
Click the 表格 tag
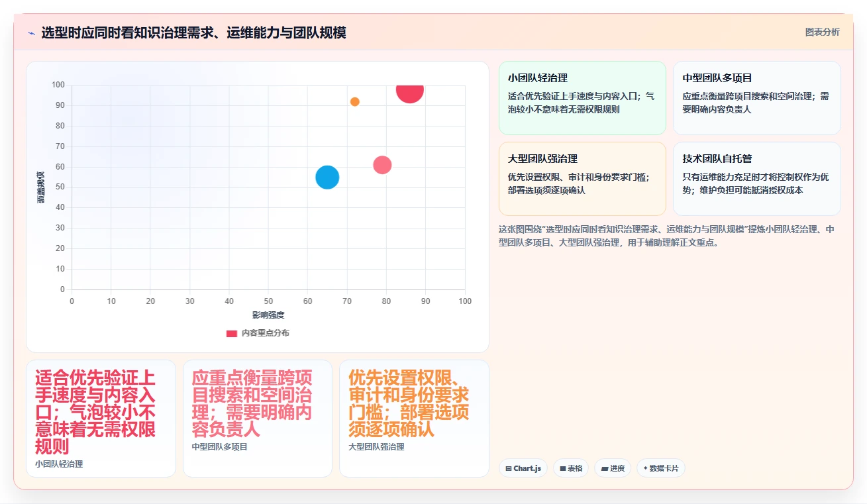(x=571, y=468)
